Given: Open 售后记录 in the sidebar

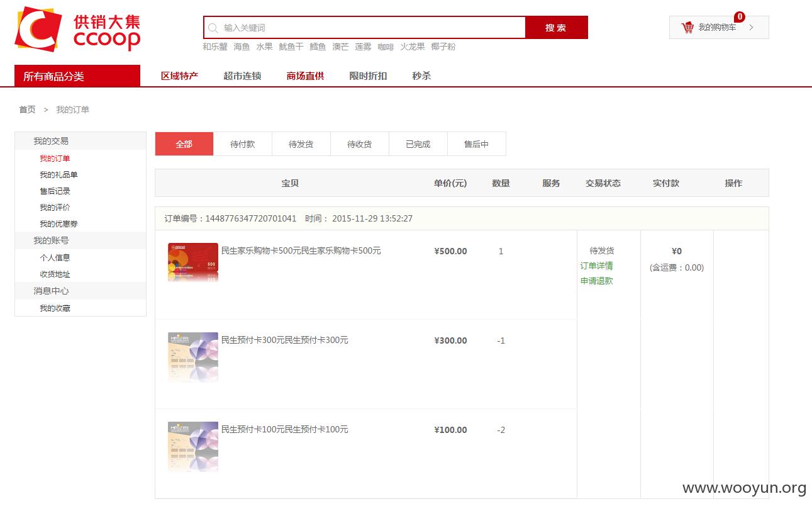Looking at the screenshot, I should pos(55,191).
